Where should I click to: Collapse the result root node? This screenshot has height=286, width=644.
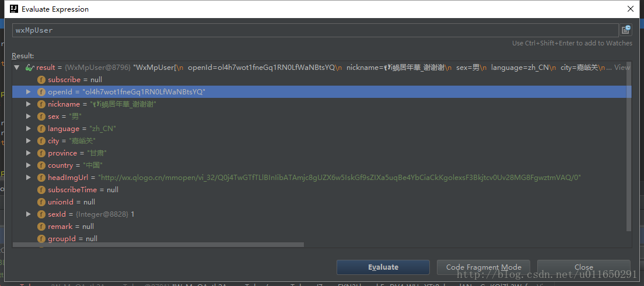click(16, 68)
